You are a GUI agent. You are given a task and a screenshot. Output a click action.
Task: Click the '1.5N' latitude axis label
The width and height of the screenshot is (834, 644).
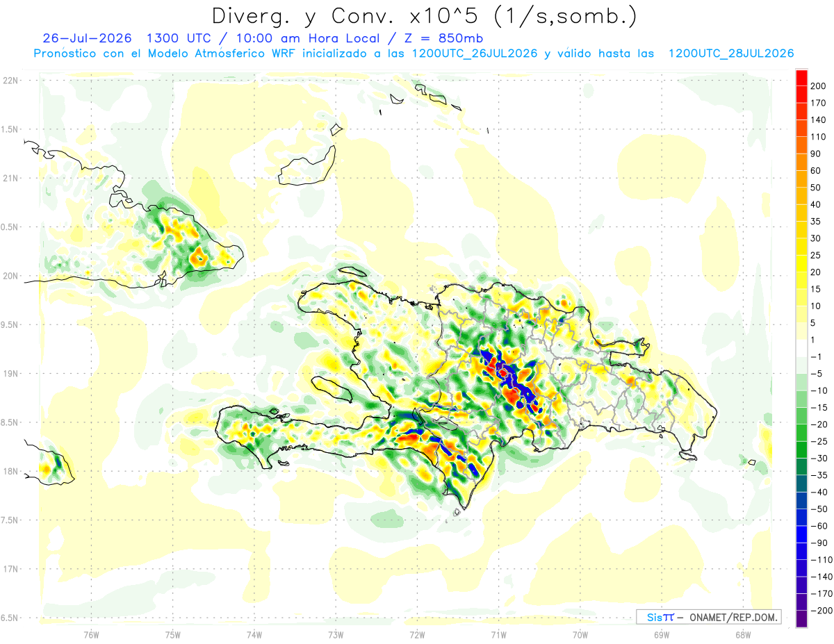(x=10, y=129)
